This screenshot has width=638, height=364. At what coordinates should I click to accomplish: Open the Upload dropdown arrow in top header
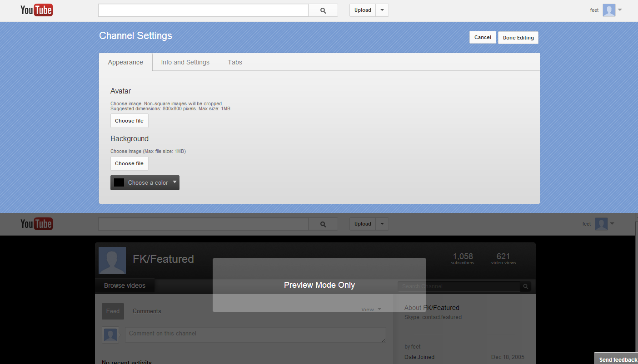tap(382, 10)
